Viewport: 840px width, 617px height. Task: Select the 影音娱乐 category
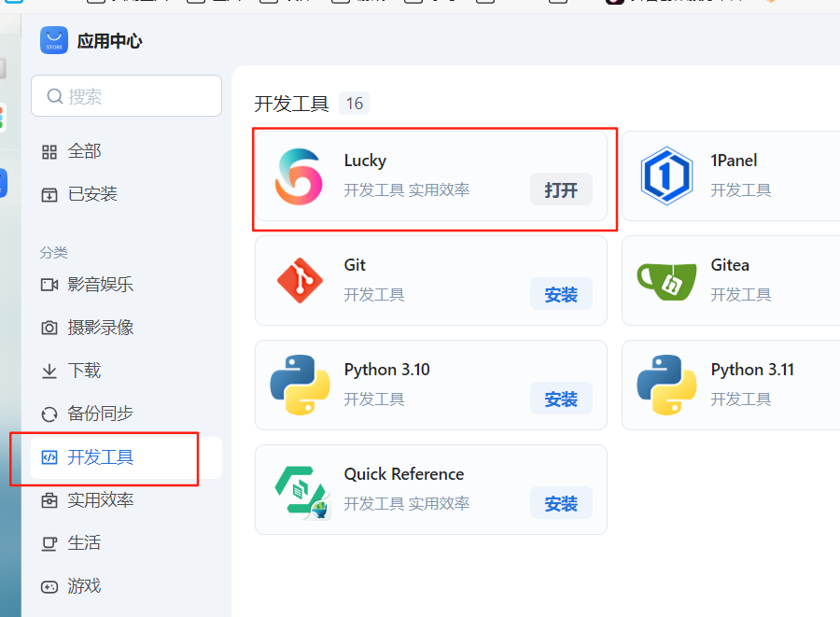coord(100,285)
